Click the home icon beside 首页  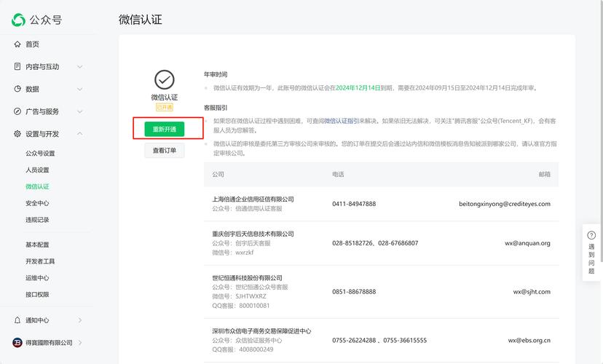17,44
